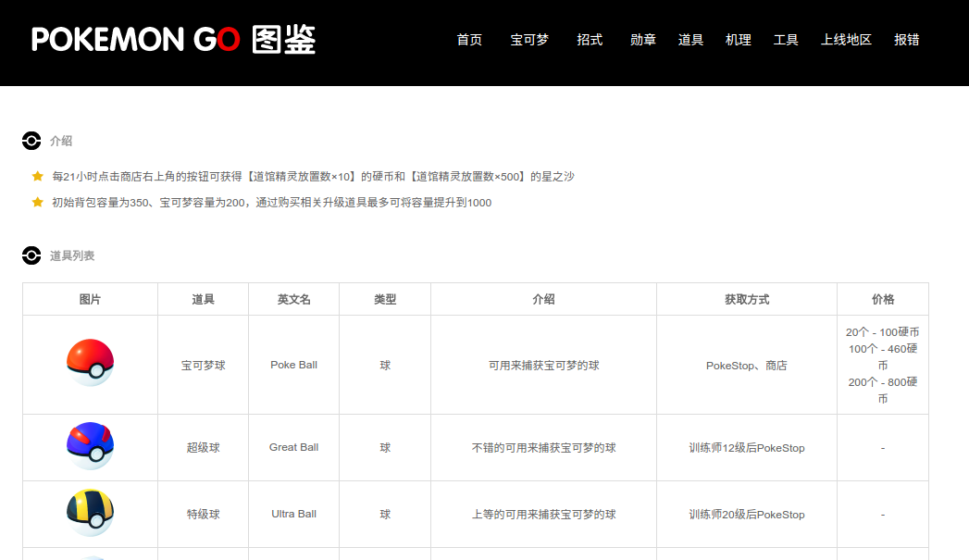
Task: Click the 道具列表 section heading
Action: tap(72, 255)
